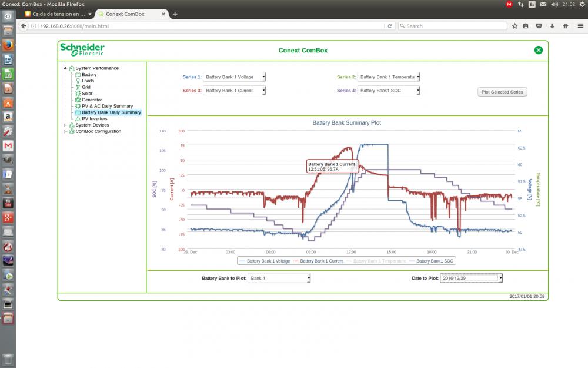Open the Series 1 Battery Bank Voltage dropdown
The image size is (588, 368).
(x=234, y=77)
